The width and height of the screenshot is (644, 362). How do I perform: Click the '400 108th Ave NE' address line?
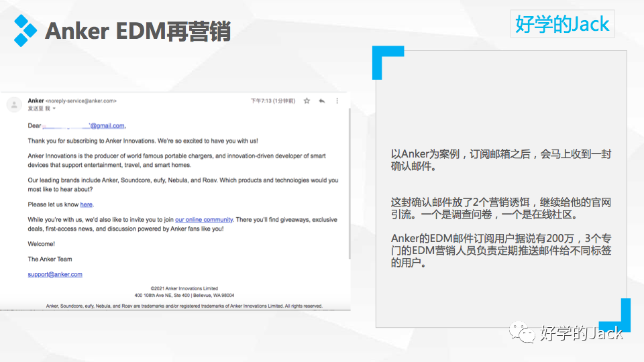(184, 295)
